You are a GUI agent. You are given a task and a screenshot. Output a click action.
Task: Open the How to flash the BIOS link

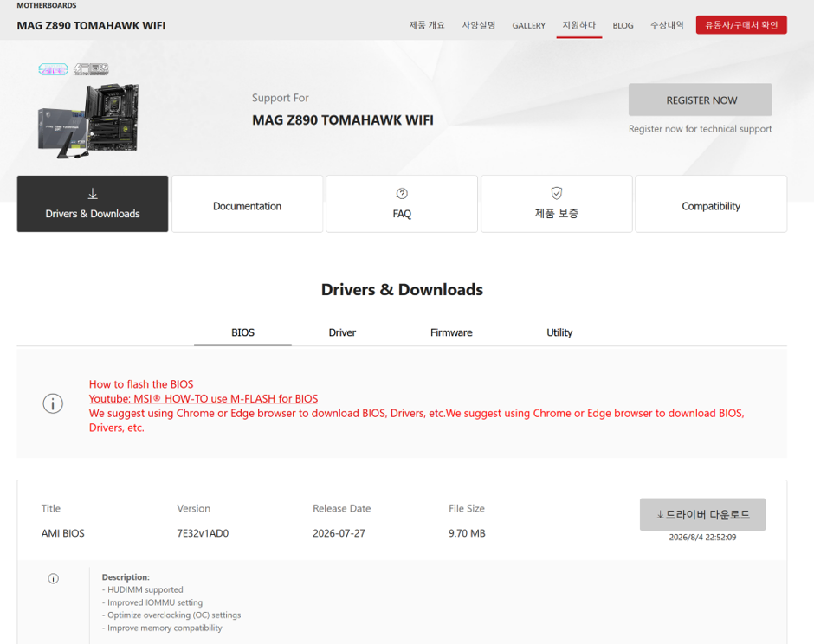141,384
